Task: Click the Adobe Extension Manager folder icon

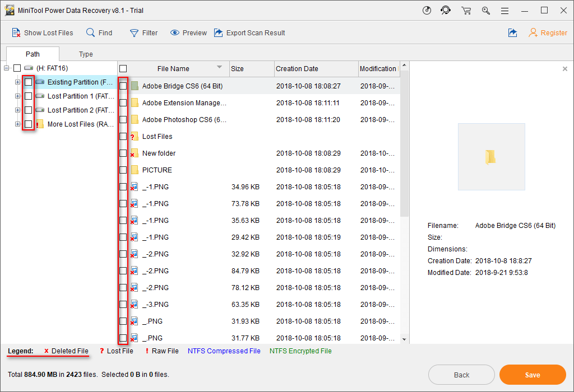Action: [x=135, y=102]
